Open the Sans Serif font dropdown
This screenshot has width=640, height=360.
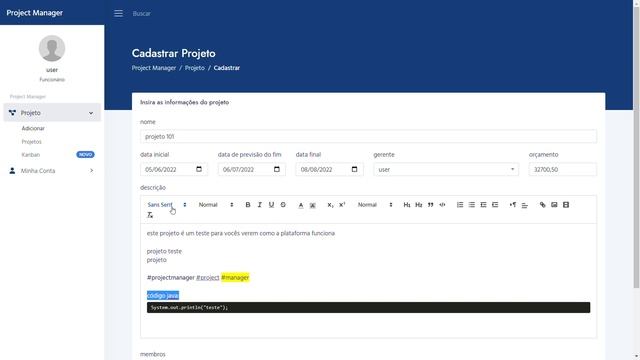pos(167,205)
